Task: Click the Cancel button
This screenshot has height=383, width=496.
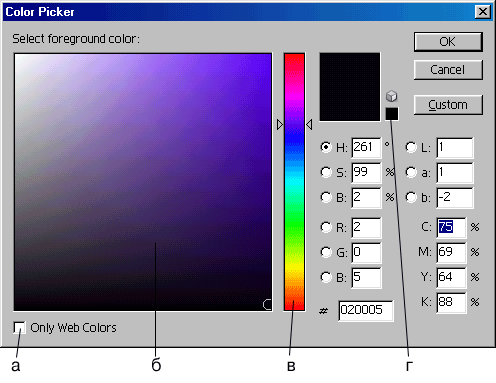Action: (x=448, y=70)
